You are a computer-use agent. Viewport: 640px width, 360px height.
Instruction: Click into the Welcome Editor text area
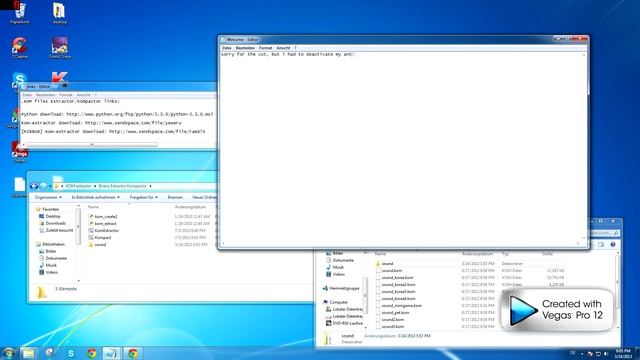[402, 147]
